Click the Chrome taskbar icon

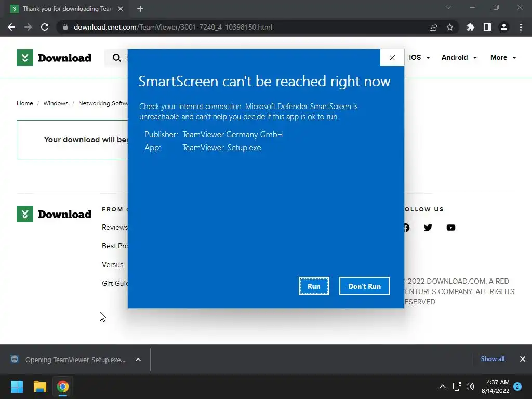[63, 387]
